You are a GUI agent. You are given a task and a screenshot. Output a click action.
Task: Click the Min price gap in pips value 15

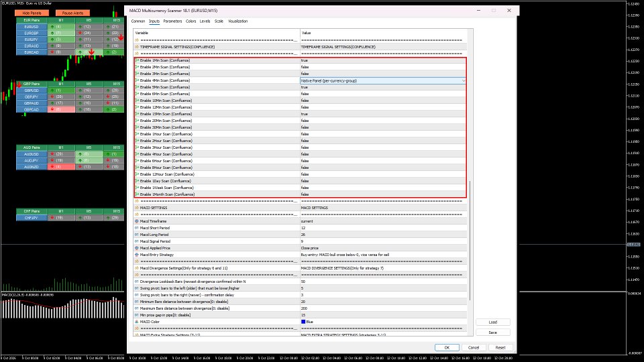(303, 315)
